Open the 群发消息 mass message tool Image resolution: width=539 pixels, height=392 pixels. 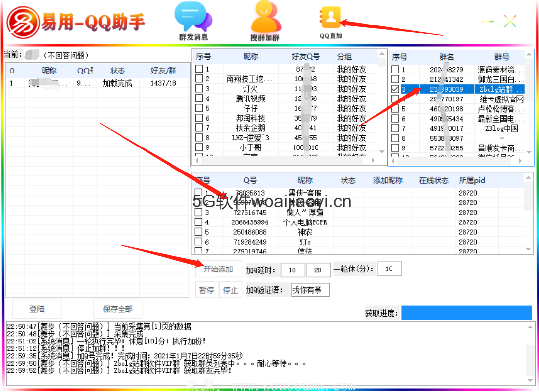click(193, 21)
